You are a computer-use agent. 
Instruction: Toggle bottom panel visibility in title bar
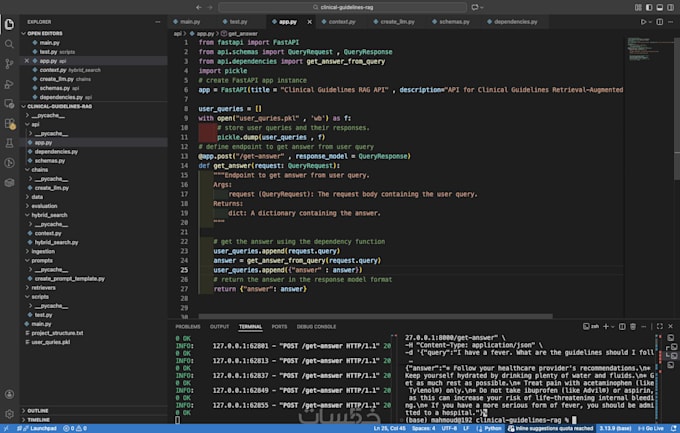coord(660,7)
